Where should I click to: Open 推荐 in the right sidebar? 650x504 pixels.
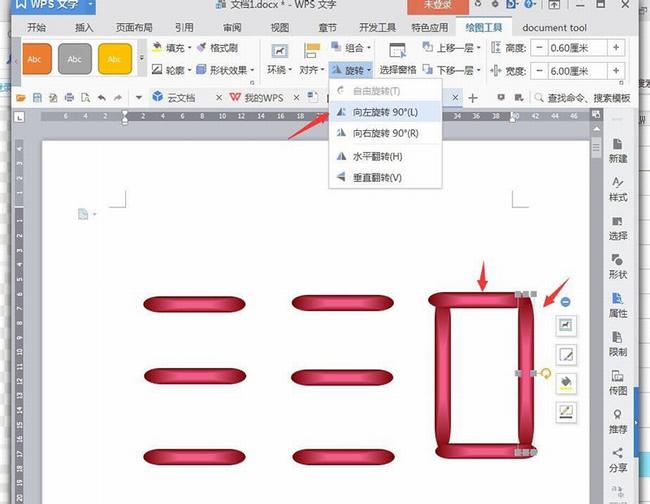point(617,421)
